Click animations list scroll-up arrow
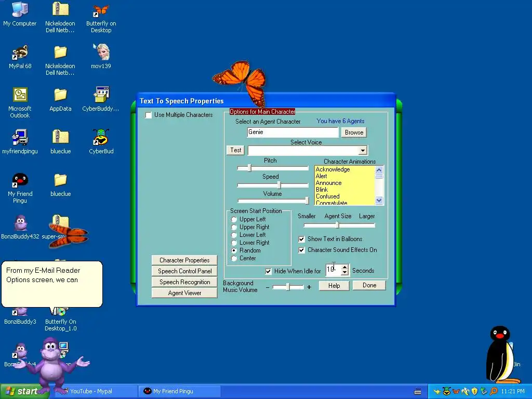 (379, 170)
